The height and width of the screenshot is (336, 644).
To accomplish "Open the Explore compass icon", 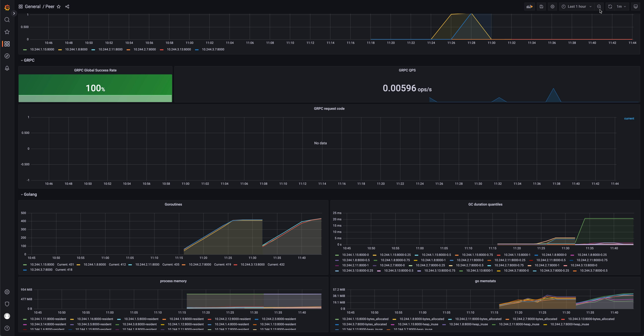I will point(7,56).
